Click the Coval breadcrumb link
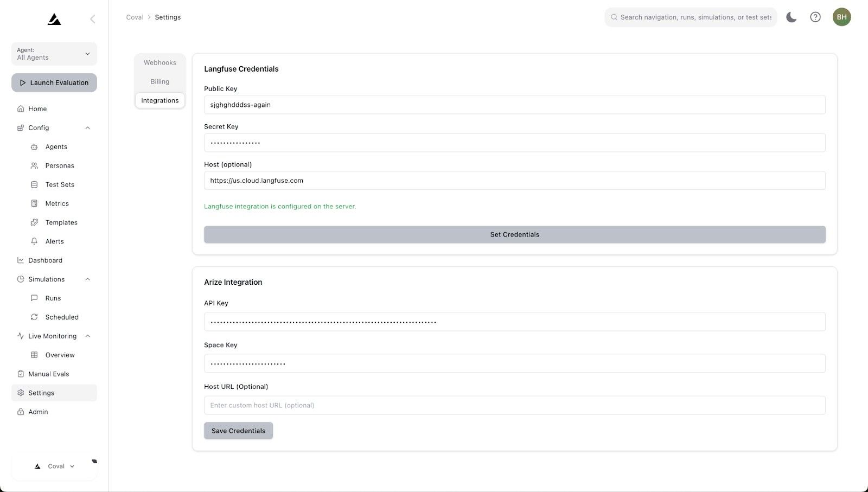This screenshot has width=868, height=492. [x=135, y=17]
